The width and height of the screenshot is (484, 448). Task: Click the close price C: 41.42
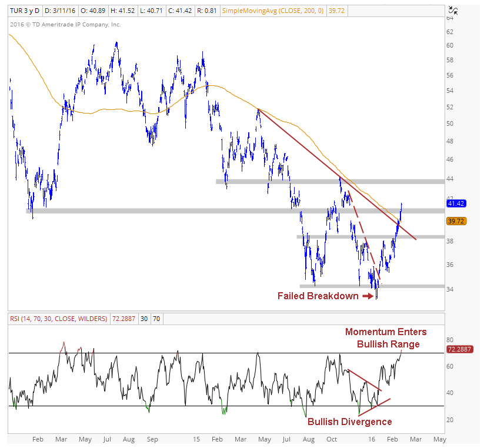181,11
